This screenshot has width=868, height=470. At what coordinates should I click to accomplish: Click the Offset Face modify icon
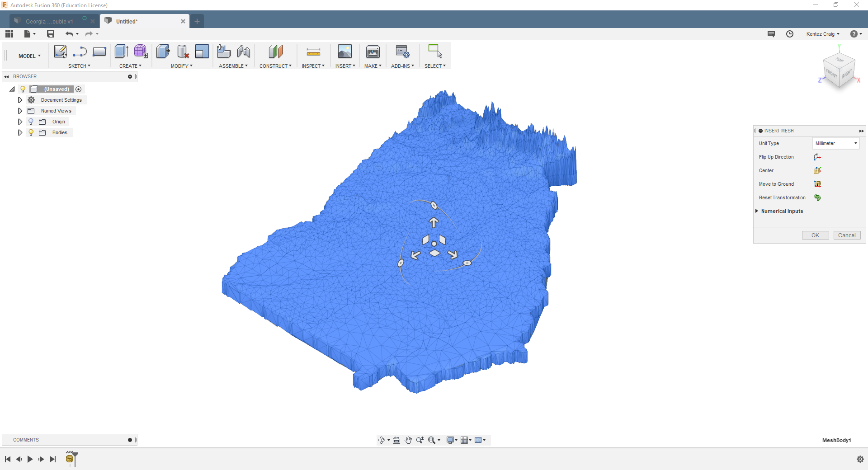pyautogui.click(x=202, y=52)
